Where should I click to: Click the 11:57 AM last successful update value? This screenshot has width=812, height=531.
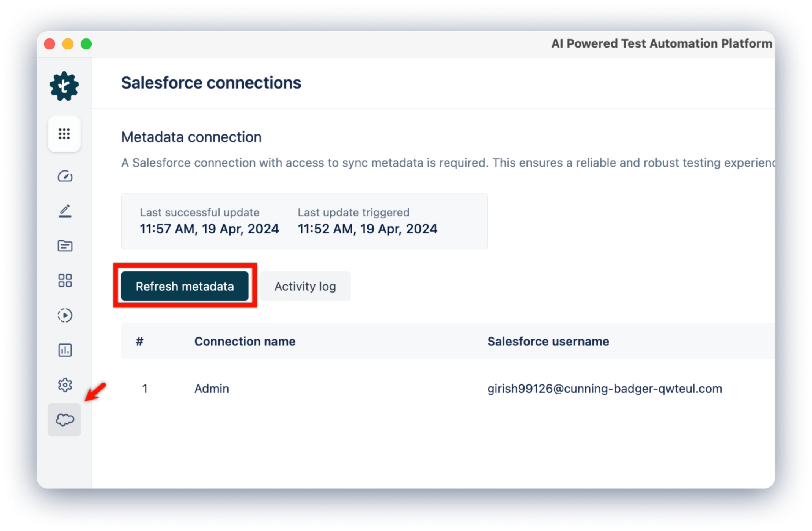point(209,229)
